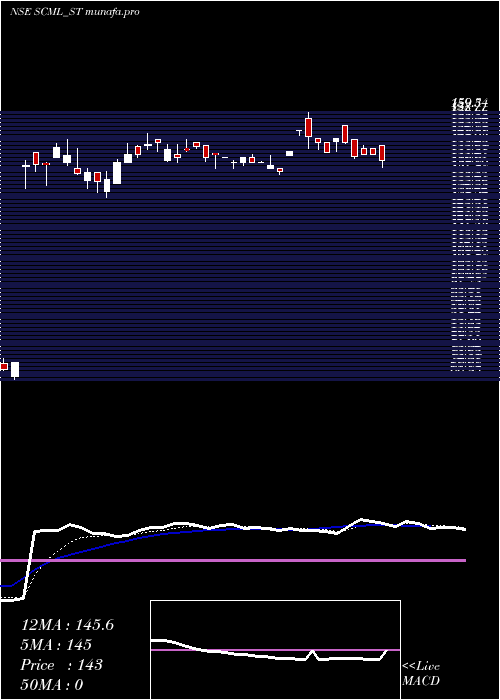Select the "5MA : 145" readout
The image size is (500, 700).
pyautogui.click(x=56, y=645)
